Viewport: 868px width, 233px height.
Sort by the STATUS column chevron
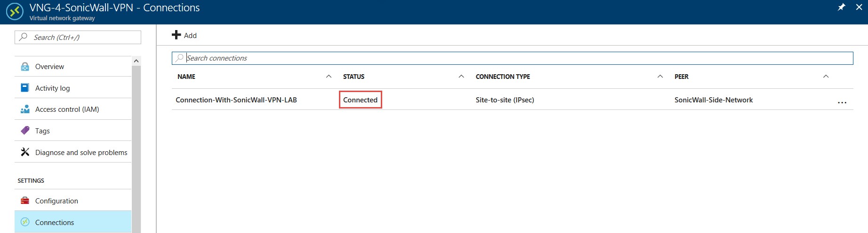click(x=461, y=76)
